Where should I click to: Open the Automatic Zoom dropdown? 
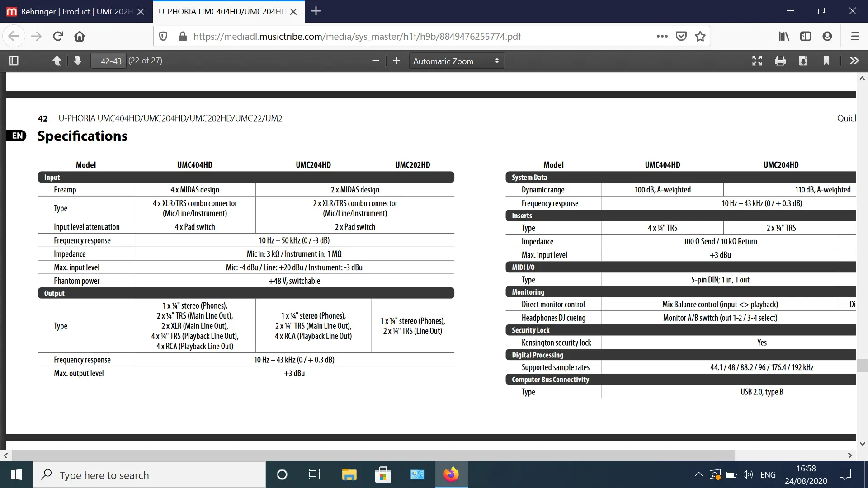click(457, 61)
